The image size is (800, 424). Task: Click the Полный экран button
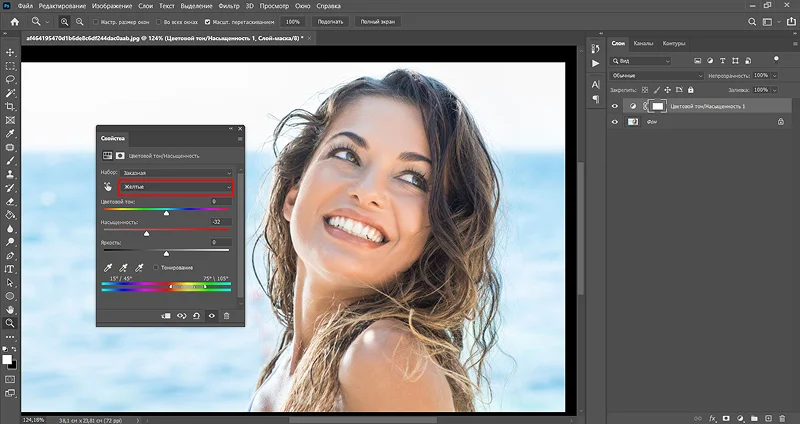pos(377,22)
